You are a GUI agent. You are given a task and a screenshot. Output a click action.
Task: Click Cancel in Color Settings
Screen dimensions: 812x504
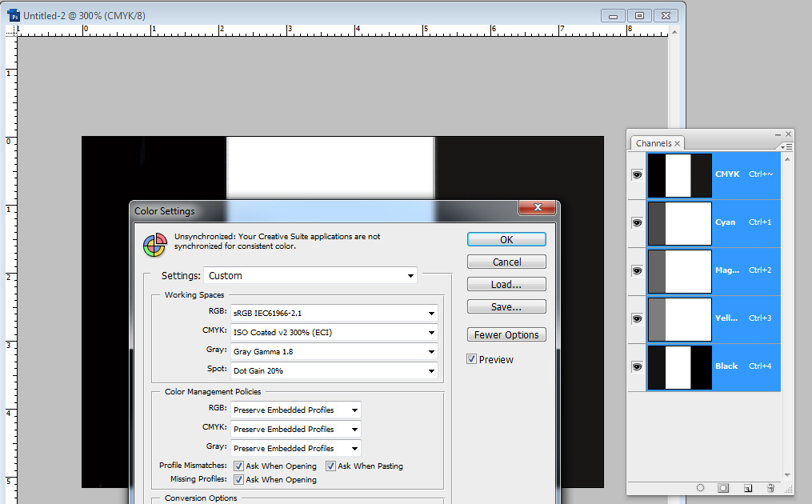pyautogui.click(x=506, y=262)
